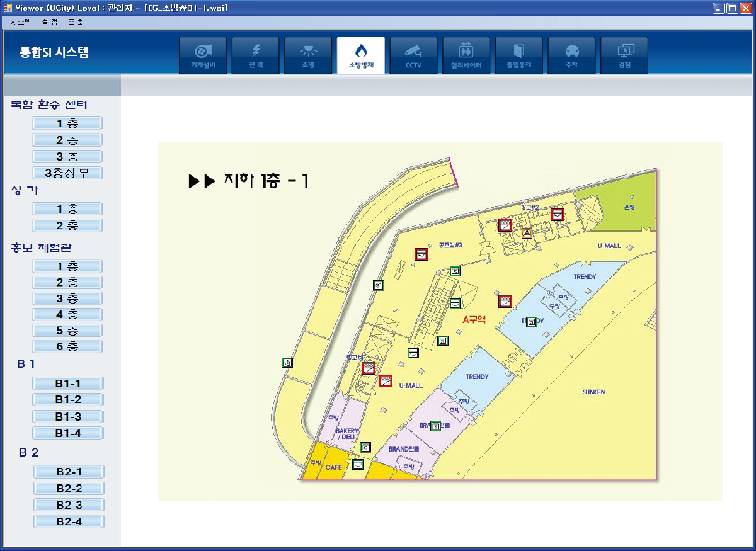Show the B2-3 basement floor plan
The image size is (756, 551).
(69, 505)
